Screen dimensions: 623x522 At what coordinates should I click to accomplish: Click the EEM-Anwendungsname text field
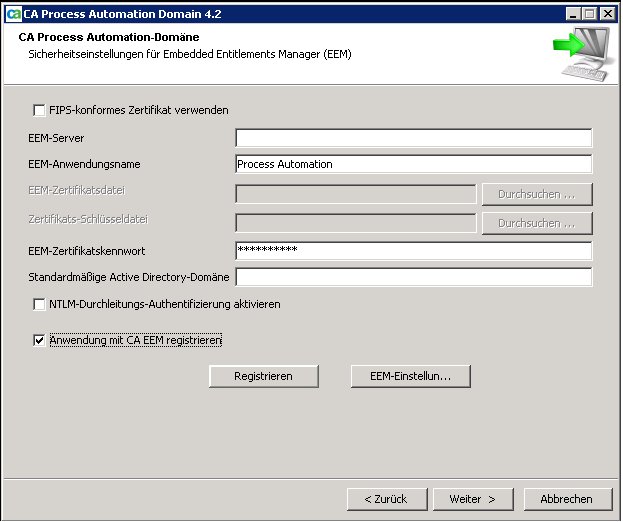pyautogui.click(x=414, y=164)
